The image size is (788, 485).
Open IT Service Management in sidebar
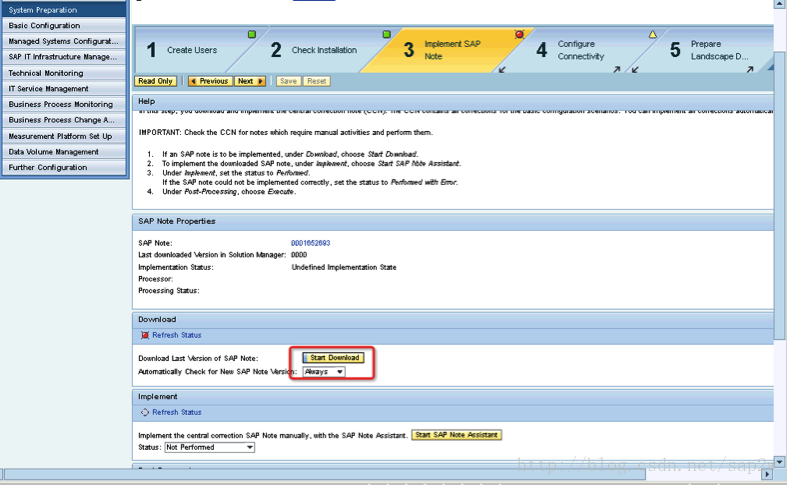[x=64, y=88]
